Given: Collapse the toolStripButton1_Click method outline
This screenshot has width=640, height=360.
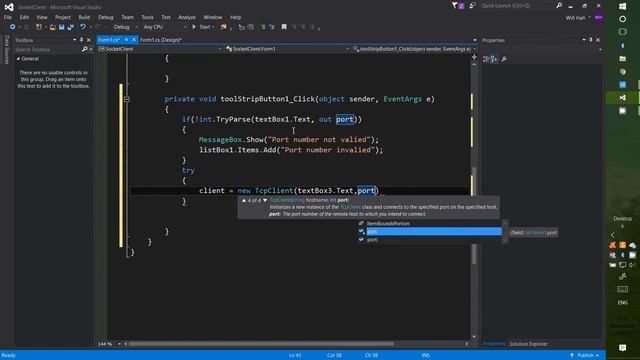Looking at the screenshot, I should [x=127, y=99].
